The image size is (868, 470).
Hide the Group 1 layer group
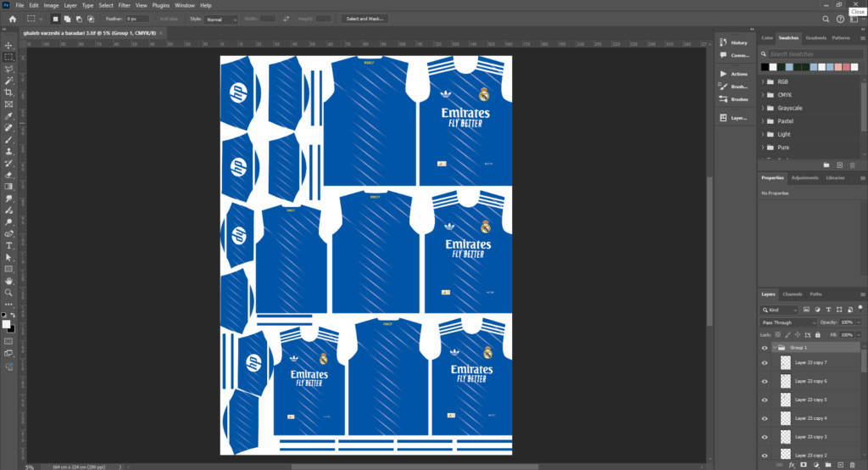[765, 348]
